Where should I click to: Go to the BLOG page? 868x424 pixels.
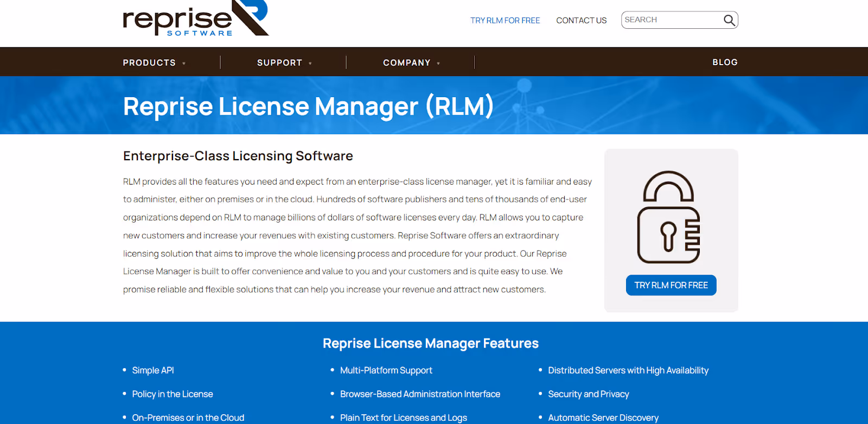(725, 62)
